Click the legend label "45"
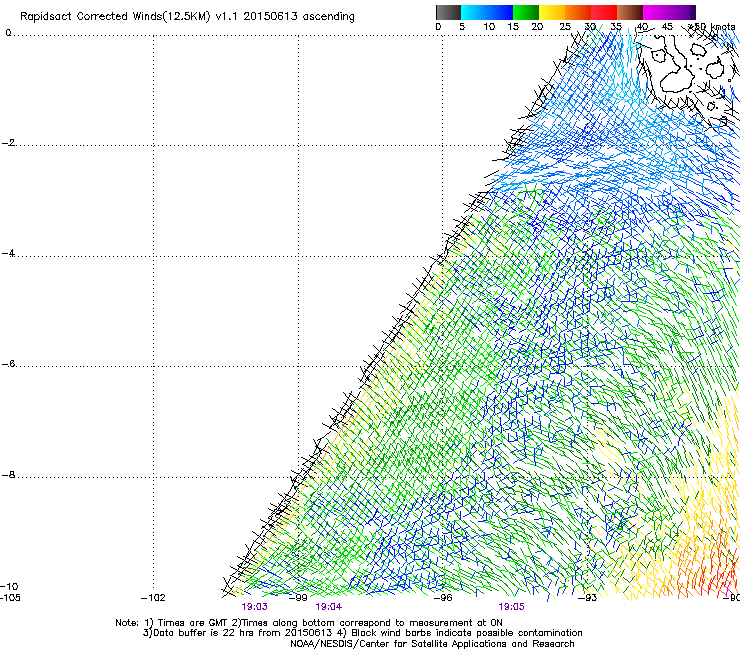This screenshot has width=740, height=650. click(x=667, y=27)
